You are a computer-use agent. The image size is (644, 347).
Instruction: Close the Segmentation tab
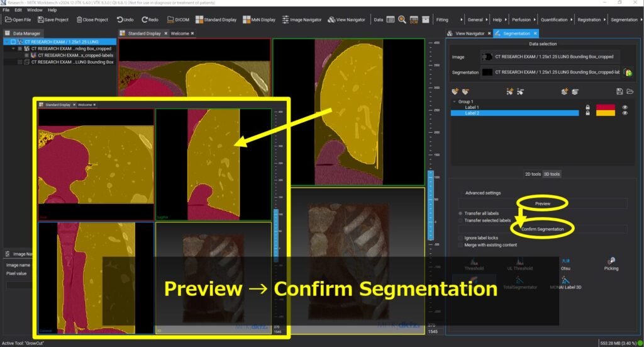coord(535,33)
